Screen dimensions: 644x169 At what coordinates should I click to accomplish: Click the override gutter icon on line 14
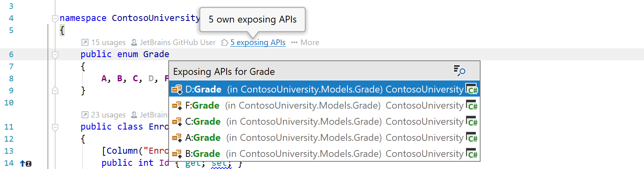[25, 163]
